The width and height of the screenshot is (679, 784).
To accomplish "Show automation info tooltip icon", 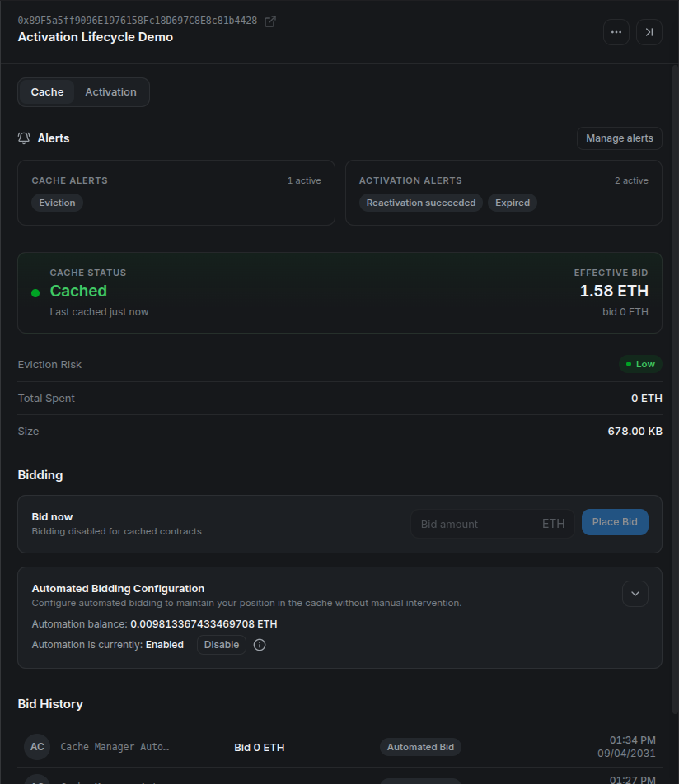I will tap(260, 645).
